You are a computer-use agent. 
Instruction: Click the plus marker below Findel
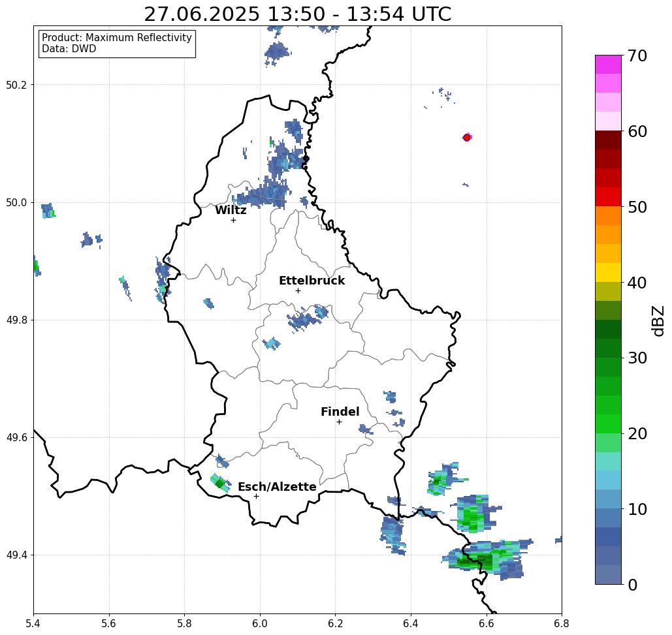[339, 422]
